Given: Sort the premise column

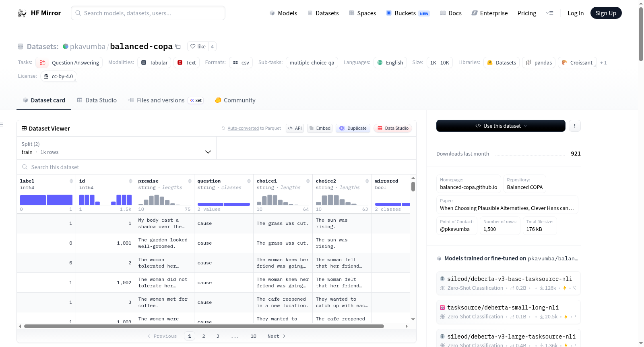Looking at the screenshot, I should coord(190,181).
